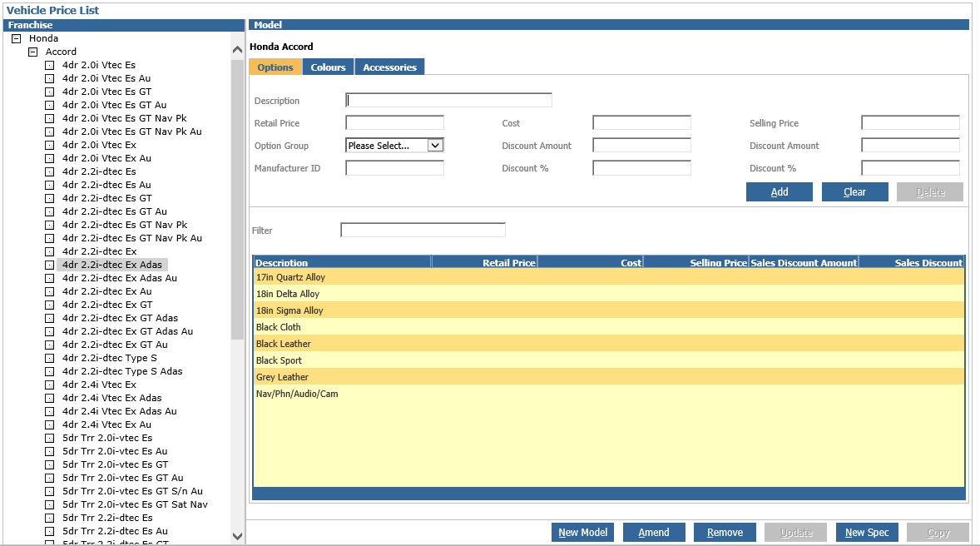Click the node icon beside 4dr 2.2i-dtec Ex Adas

click(x=49, y=266)
